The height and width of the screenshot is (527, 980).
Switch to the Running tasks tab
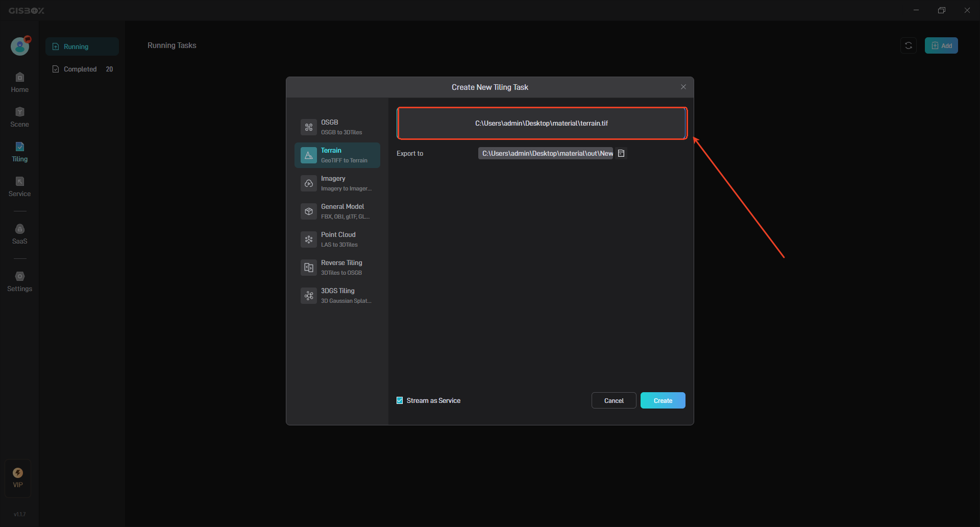click(x=82, y=46)
